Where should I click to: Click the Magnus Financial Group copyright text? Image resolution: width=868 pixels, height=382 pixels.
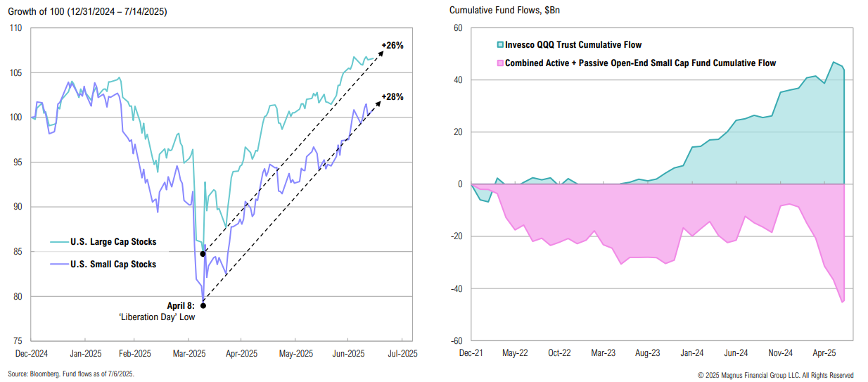click(775, 375)
